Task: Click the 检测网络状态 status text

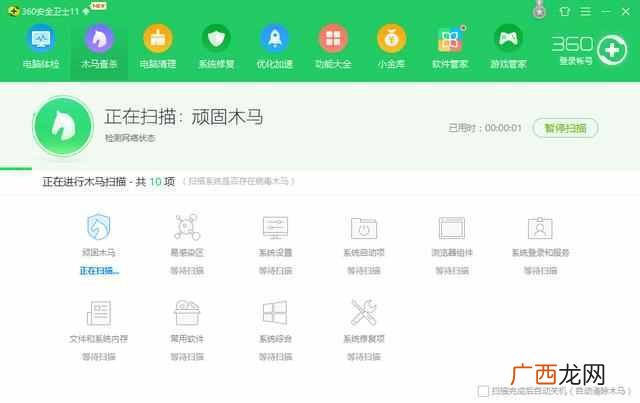Action: point(130,138)
